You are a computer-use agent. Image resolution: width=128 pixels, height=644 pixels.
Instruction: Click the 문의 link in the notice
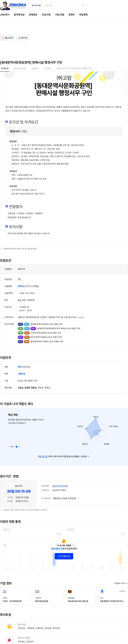29,249
